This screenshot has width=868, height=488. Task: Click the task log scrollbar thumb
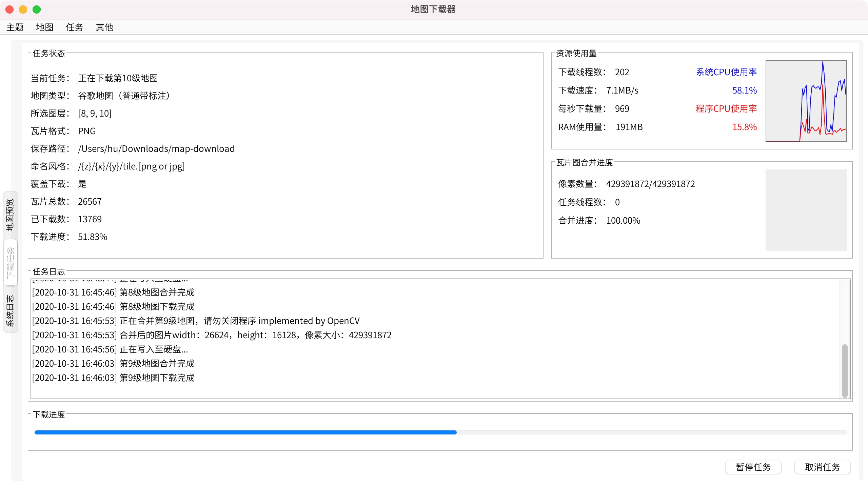tap(845, 371)
